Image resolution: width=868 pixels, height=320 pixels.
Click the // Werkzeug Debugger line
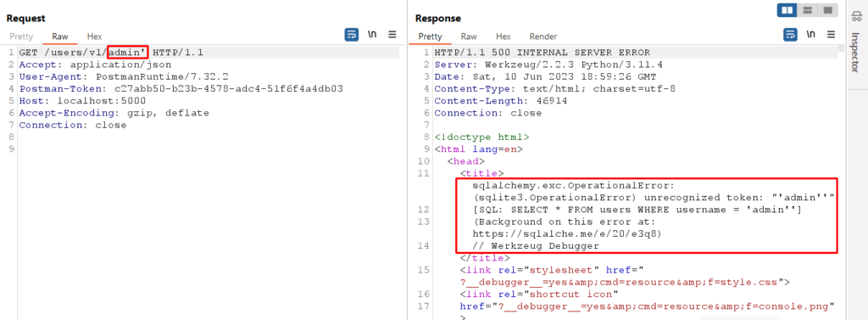coord(537,246)
